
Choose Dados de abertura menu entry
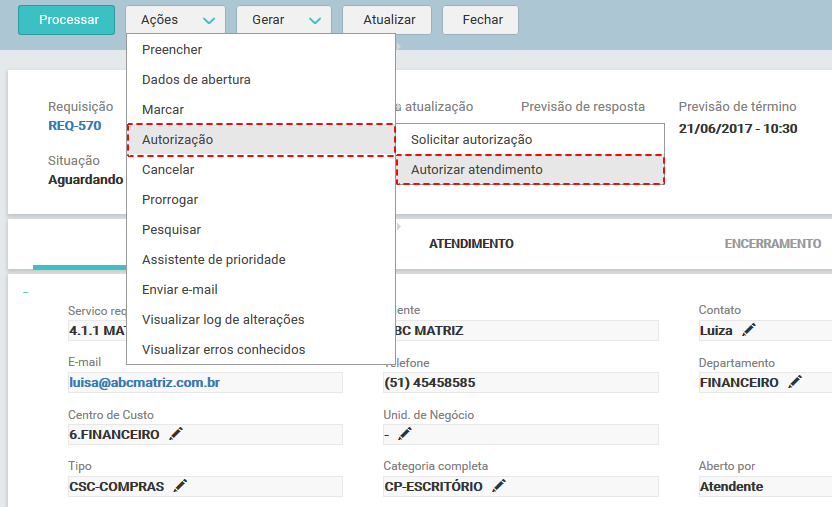[261, 80]
